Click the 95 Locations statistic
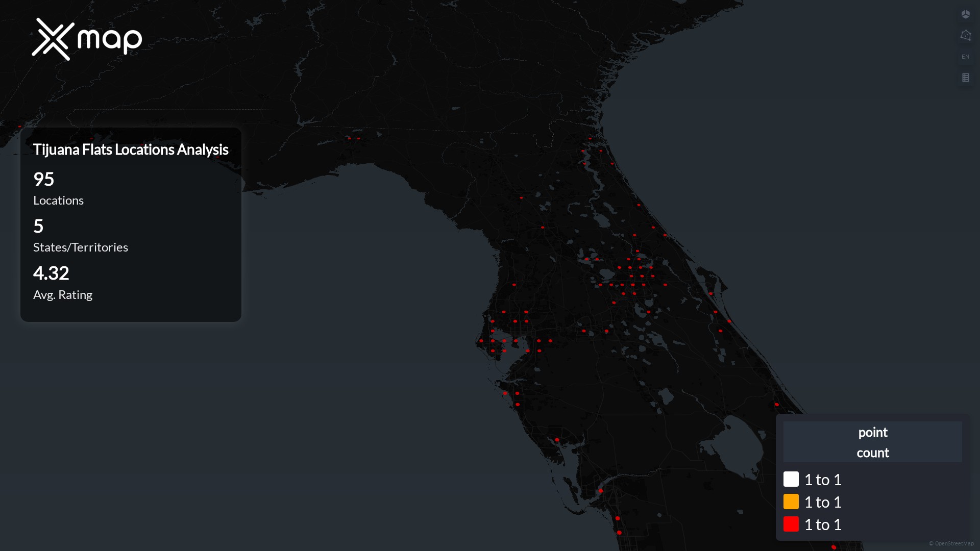This screenshot has width=980, height=551. click(x=58, y=188)
